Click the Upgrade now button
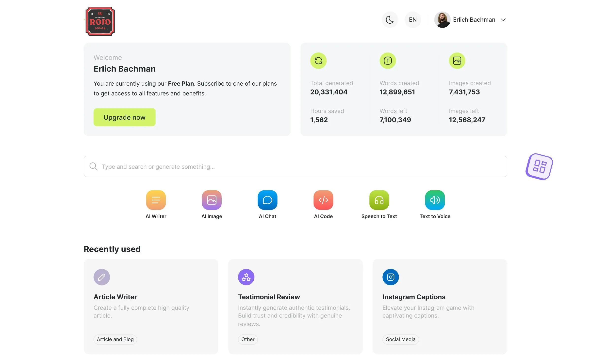Viewport: 591px width, 364px height. click(125, 117)
